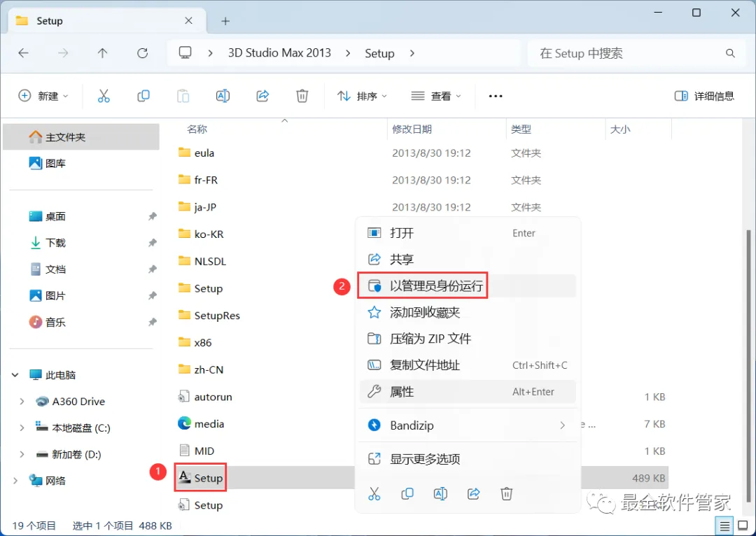The height and width of the screenshot is (536, 756).
Task: Click the Forward navigation arrow
Action: pyautogui.click(x=63, y=53)
